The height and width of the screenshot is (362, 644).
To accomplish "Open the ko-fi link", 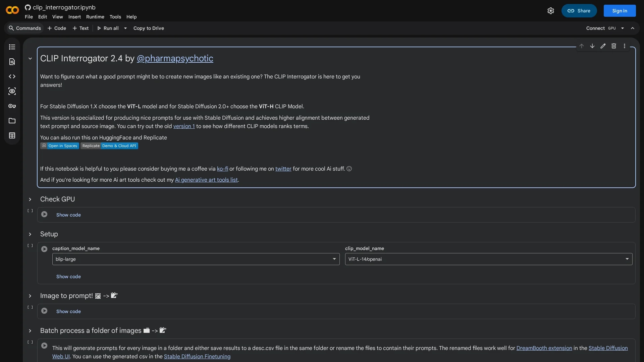I will click(x=222, y=169).
